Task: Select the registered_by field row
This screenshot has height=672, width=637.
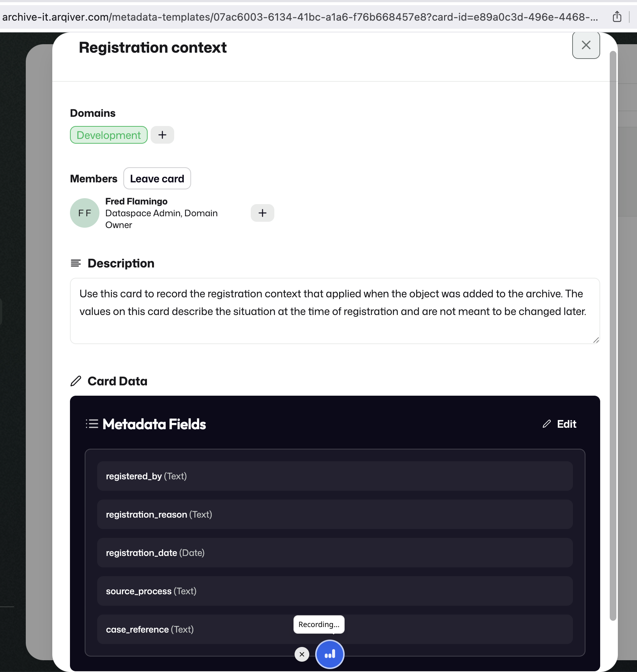Action: tap(335, 476)
